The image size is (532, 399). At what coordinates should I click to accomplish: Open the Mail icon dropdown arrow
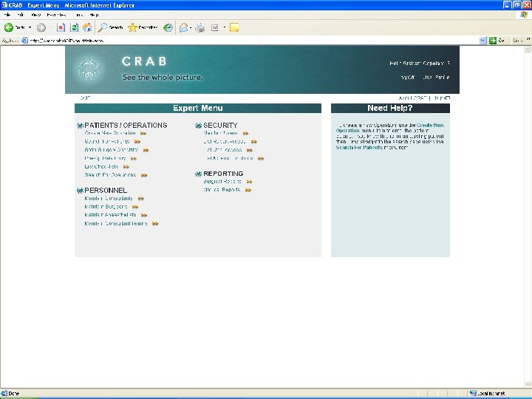click(x=191, y=27)
